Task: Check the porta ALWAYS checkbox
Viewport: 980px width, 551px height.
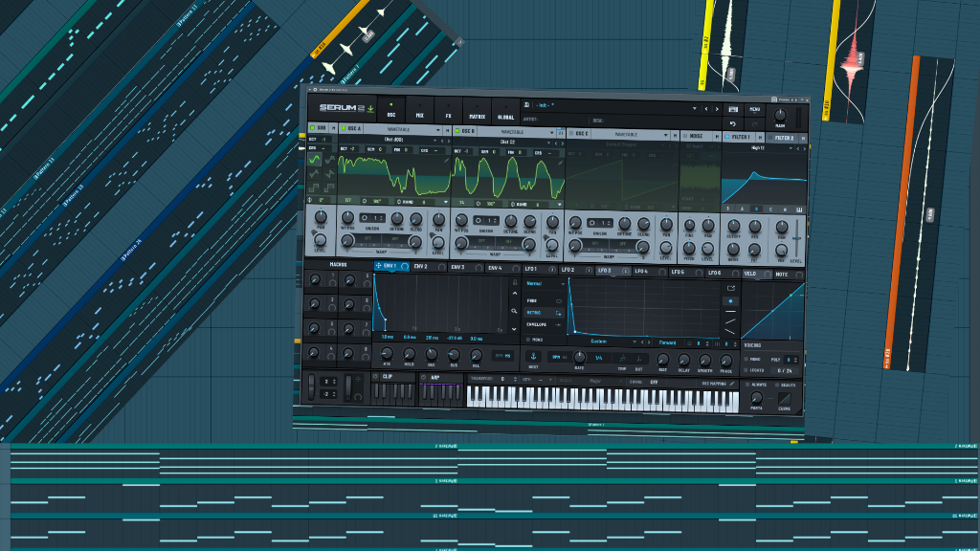Action: (x=747, y=385)
